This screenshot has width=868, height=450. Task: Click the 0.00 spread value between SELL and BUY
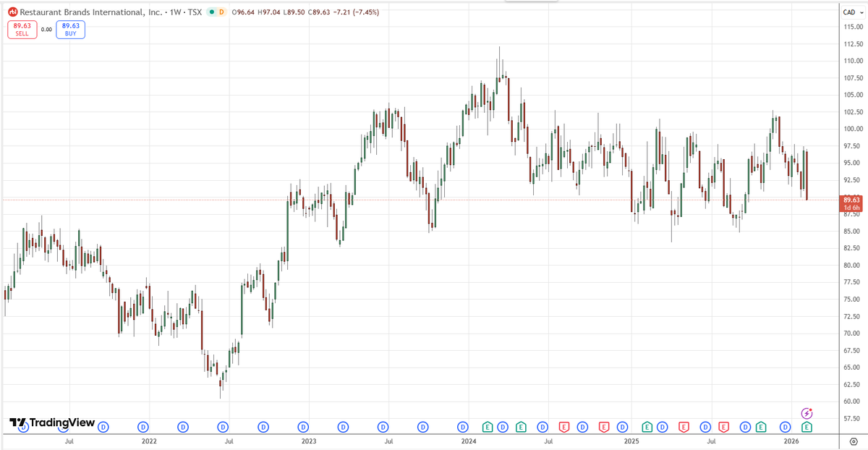tap(46, 30)
